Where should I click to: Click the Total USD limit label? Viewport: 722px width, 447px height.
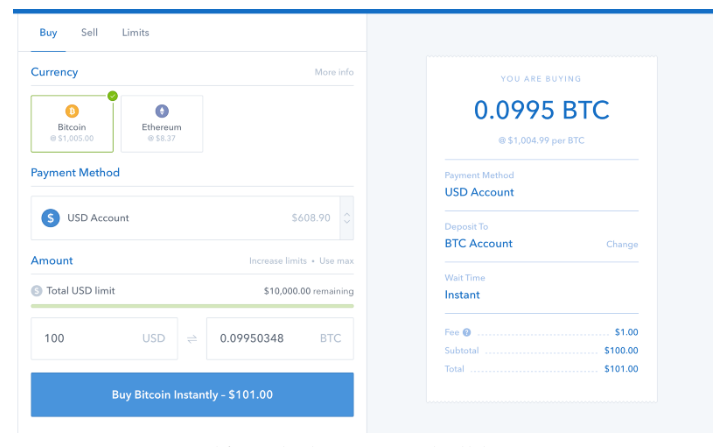pyautogui.click(x=81, y=291)
